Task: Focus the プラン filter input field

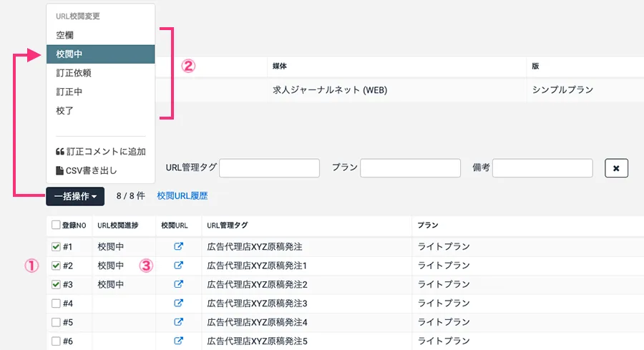Action: coord(410,168)
